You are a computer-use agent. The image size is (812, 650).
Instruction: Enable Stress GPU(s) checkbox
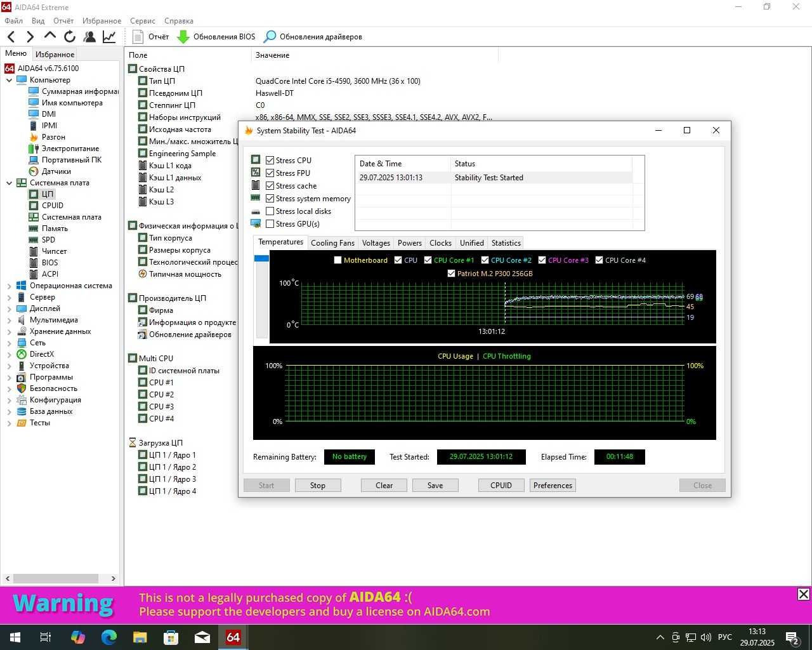tap(270, 224)
